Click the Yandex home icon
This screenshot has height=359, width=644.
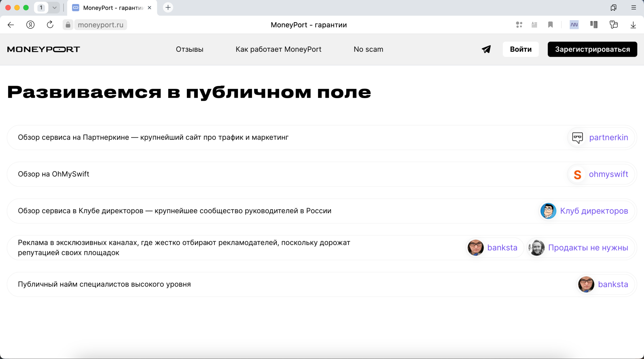pyautogui.click(x=31, y=25)
